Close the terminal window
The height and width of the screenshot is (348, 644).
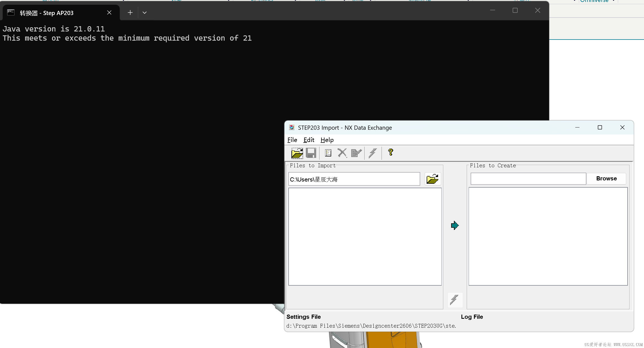click(x=538, y=10)
